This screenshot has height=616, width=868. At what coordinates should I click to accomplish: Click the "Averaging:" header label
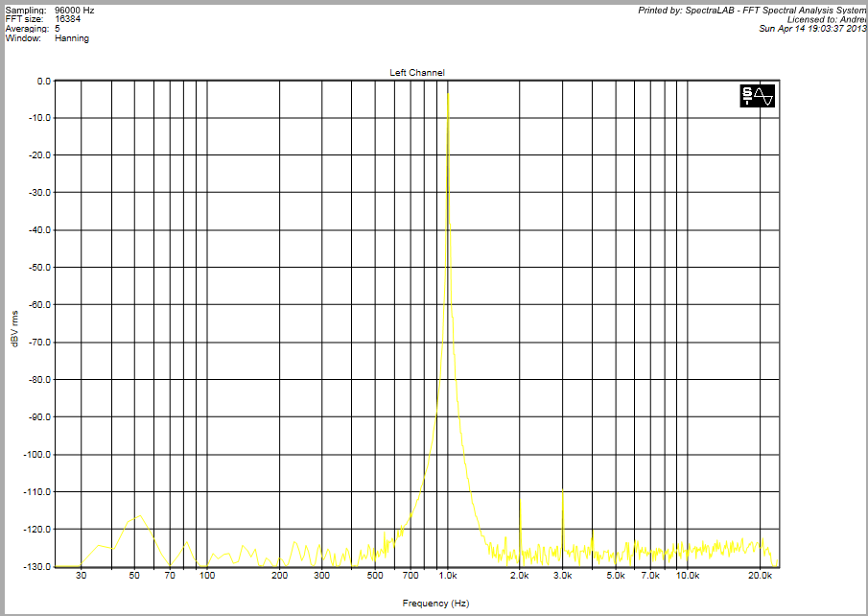pyautogui.click(x=27, y=29)
